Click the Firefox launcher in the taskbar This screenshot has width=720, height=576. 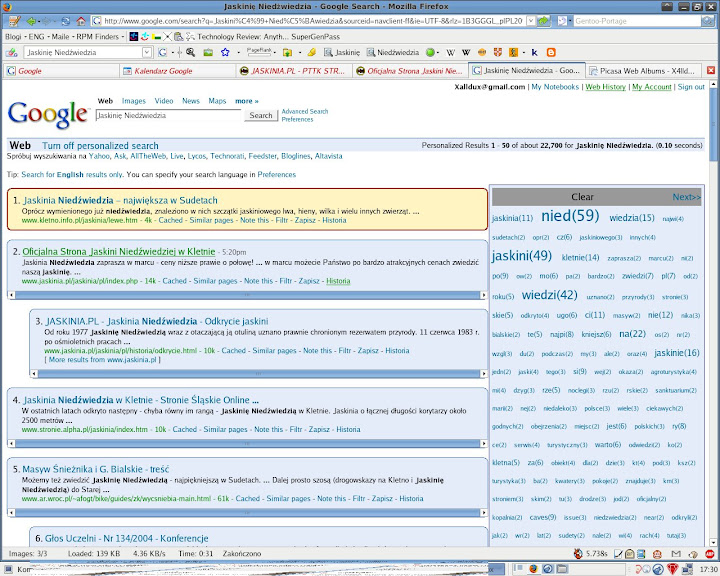533,569
